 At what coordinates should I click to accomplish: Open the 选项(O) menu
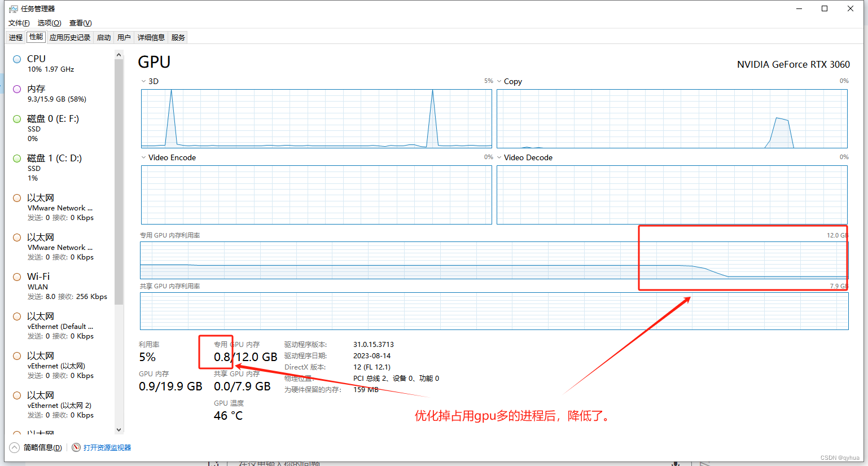49,23
